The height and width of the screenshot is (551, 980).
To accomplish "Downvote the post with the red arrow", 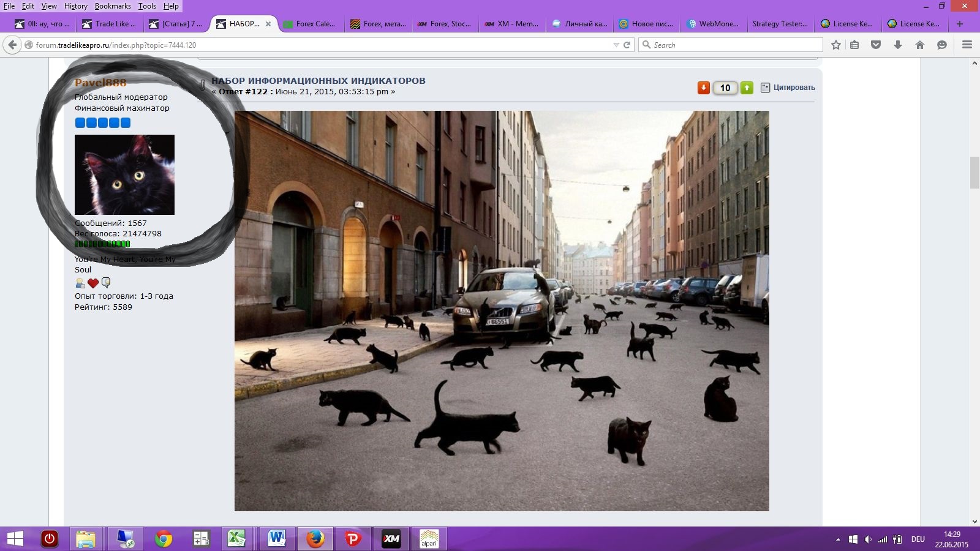I will click(704, 88).
